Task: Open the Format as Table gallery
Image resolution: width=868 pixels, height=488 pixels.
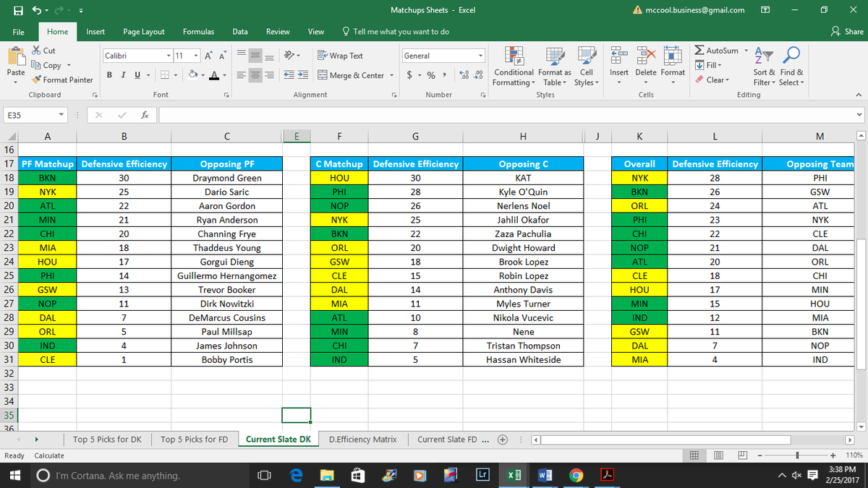Action: tap(555, 67)
